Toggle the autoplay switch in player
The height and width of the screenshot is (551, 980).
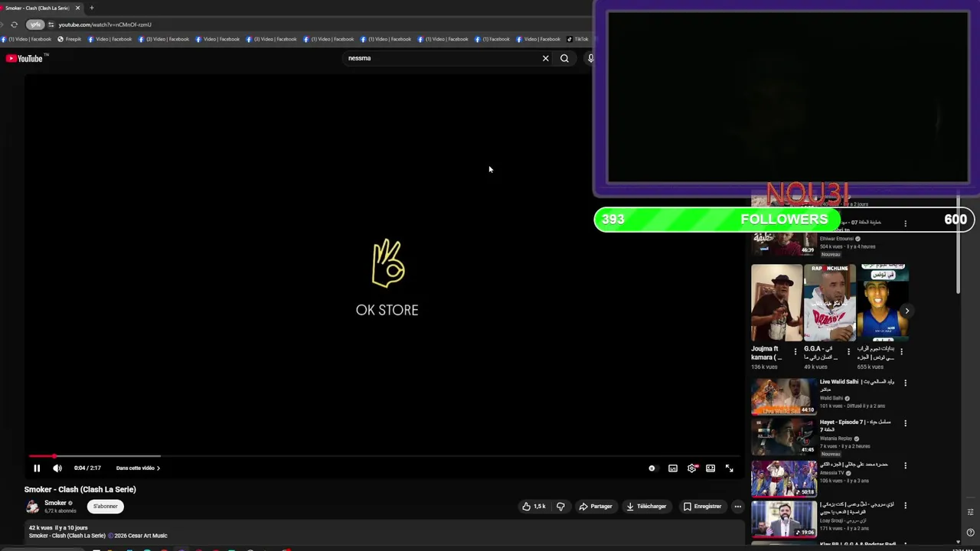(652, 468)
